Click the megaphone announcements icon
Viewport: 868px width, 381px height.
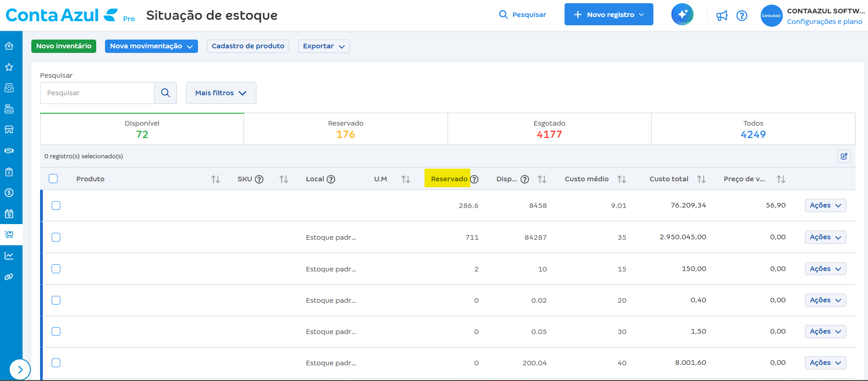[x=722, y=16]
